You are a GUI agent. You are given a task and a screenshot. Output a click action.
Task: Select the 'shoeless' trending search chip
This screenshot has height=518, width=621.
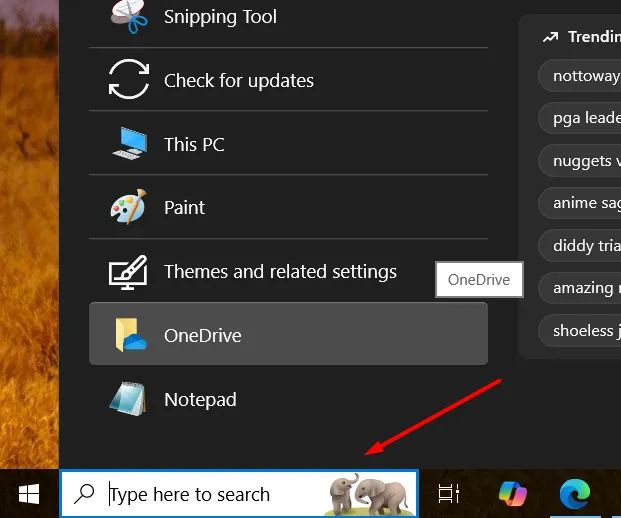[x=580, y=330]
